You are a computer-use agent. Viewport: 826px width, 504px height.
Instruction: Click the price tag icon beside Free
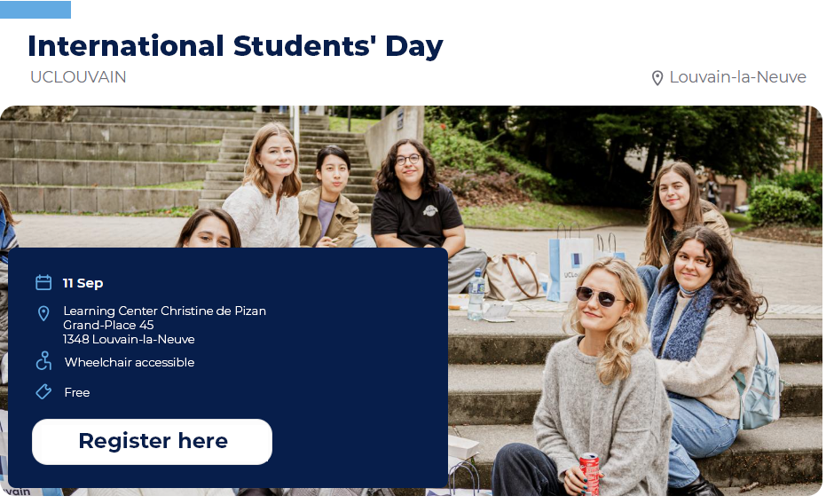pyautogui.click(x=43, y=392)
